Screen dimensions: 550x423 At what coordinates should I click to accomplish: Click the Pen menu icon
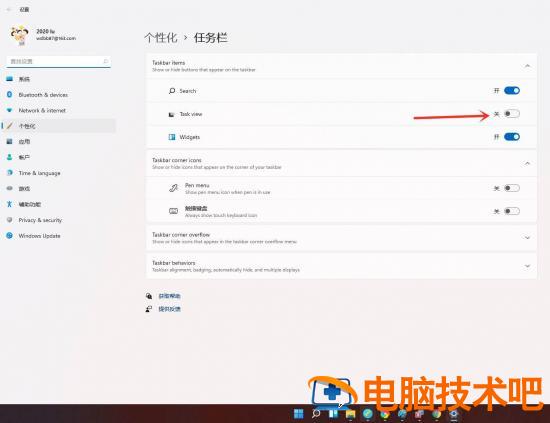(173, 188)
